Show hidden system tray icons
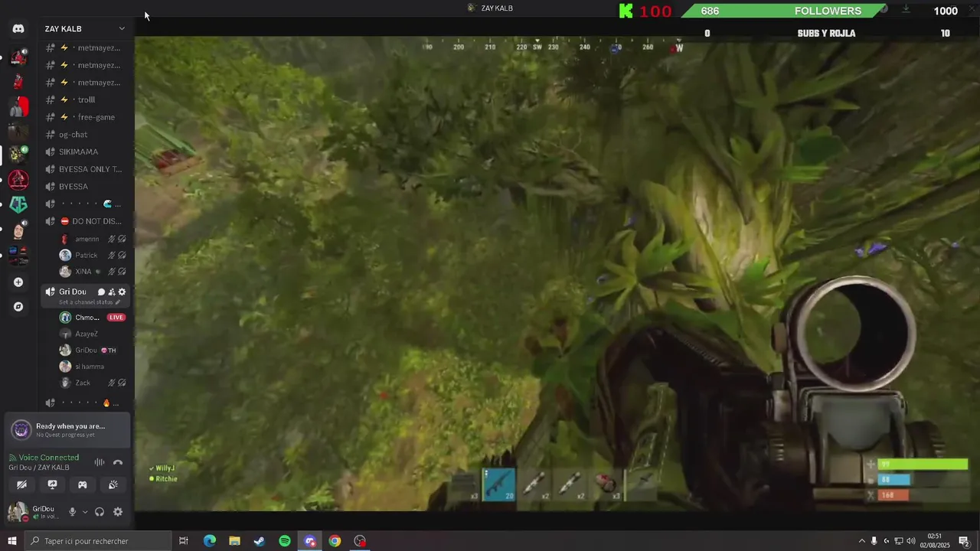 (862, 541)
